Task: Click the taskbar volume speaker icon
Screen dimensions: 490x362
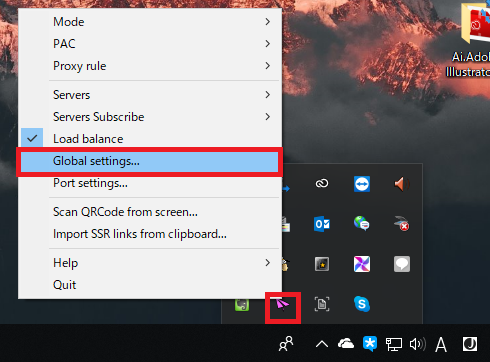Action: click(x=418, y=344)
